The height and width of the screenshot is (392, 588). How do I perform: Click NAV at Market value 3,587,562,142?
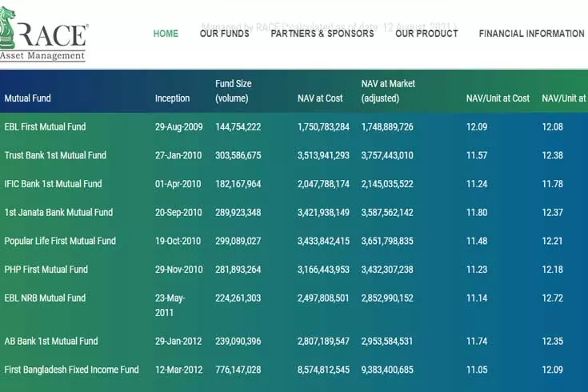[387, 212]
